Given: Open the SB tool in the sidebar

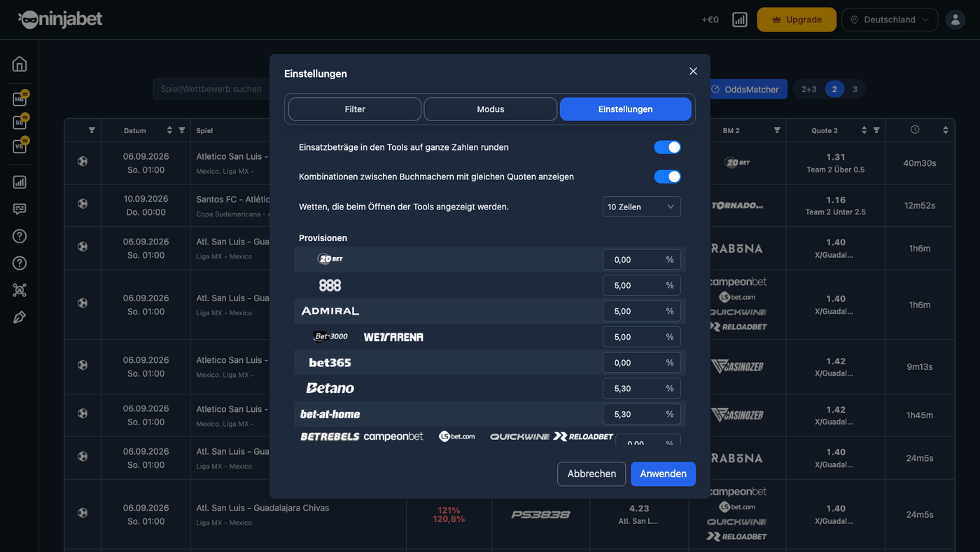Looking at the screenshot, I should click(x=20, y=122).
